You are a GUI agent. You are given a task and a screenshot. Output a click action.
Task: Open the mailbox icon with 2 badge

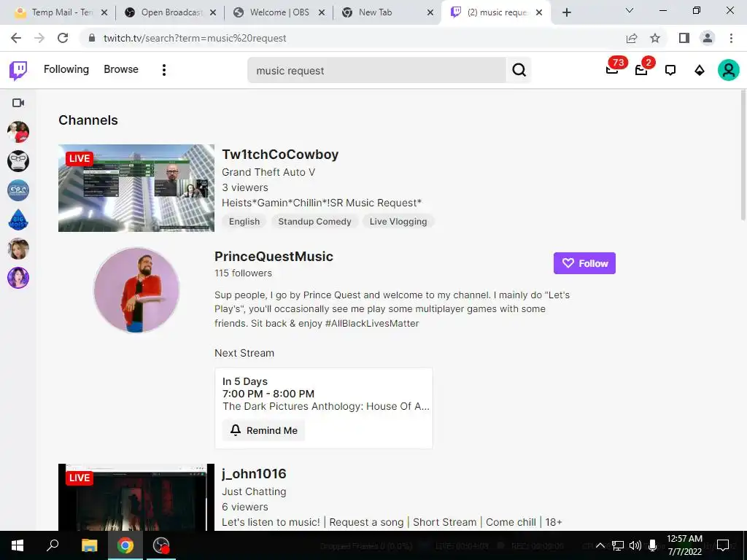641,69
